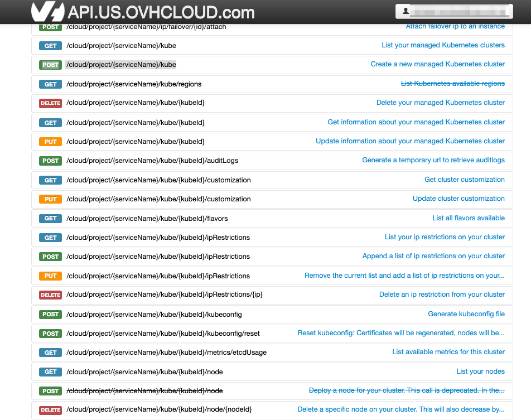
Task: Select deprecated 'List Kubernetes available regions' link
Action: click(x=452, y=84)
